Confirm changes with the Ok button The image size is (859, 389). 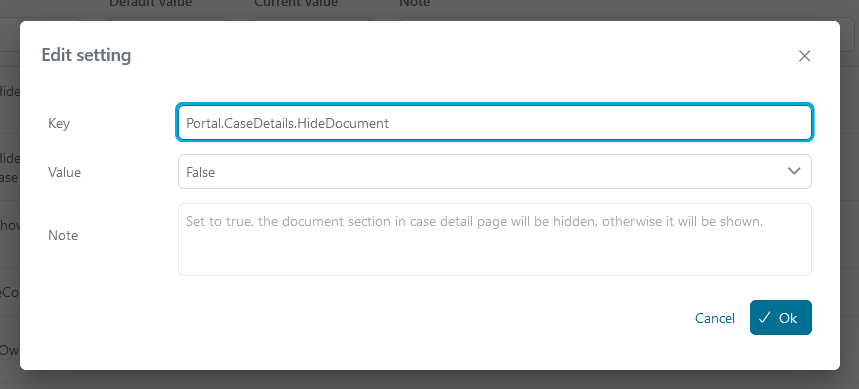pos(781,318)
